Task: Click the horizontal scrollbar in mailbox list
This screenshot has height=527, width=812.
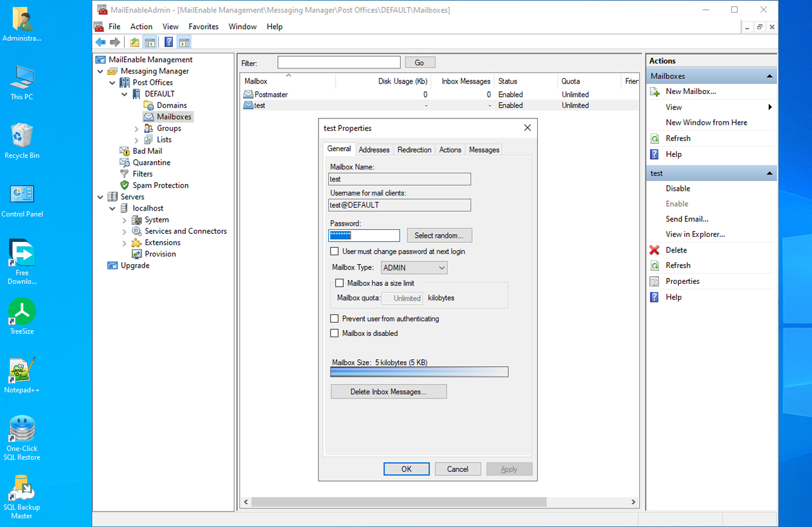Action: [x=399, y=502]
